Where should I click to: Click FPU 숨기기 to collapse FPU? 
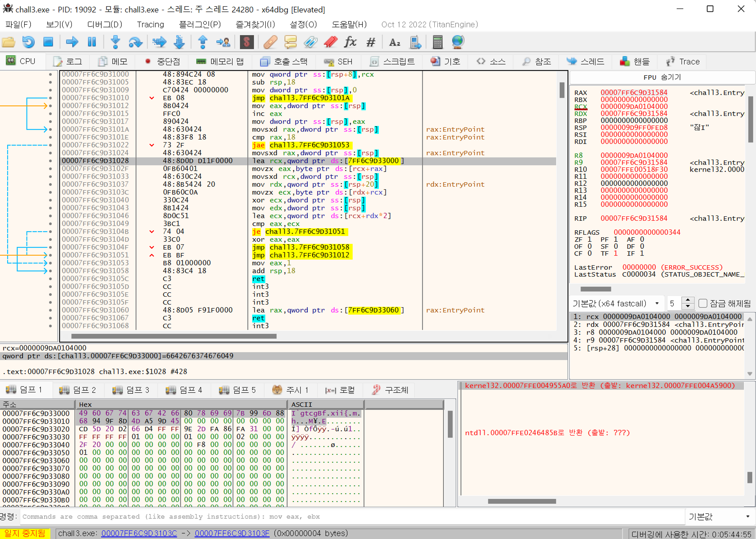tap(662, 77)
